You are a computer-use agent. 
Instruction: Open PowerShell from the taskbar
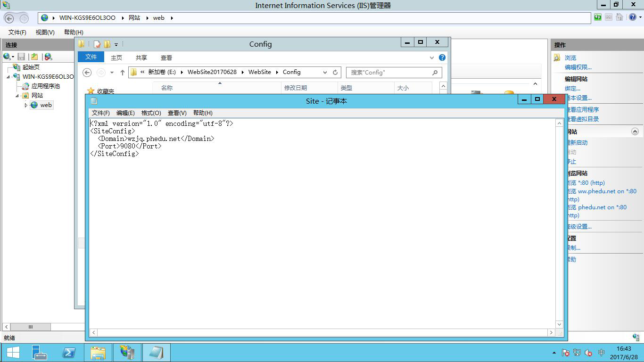69,353
